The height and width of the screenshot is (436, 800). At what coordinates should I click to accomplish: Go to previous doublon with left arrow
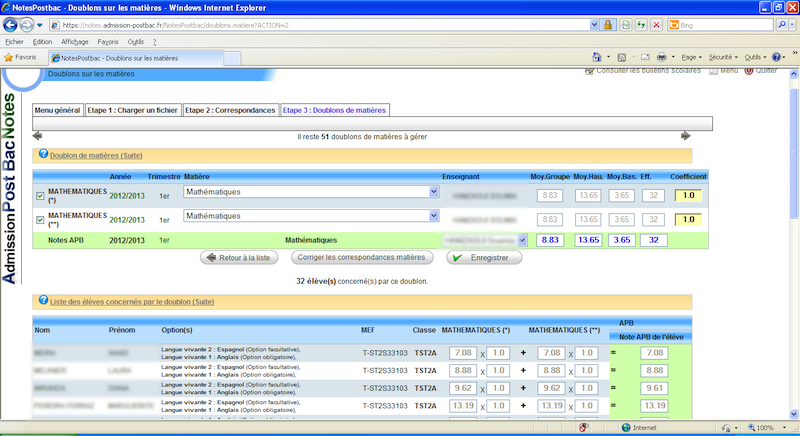[38, 136]
